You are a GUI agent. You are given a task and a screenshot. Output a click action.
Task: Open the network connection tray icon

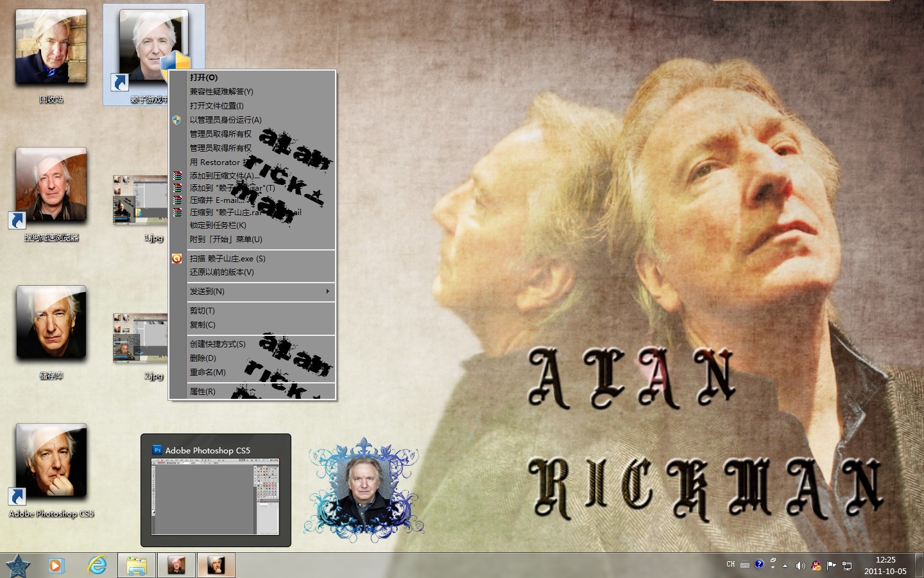click(x=847, y=566)
